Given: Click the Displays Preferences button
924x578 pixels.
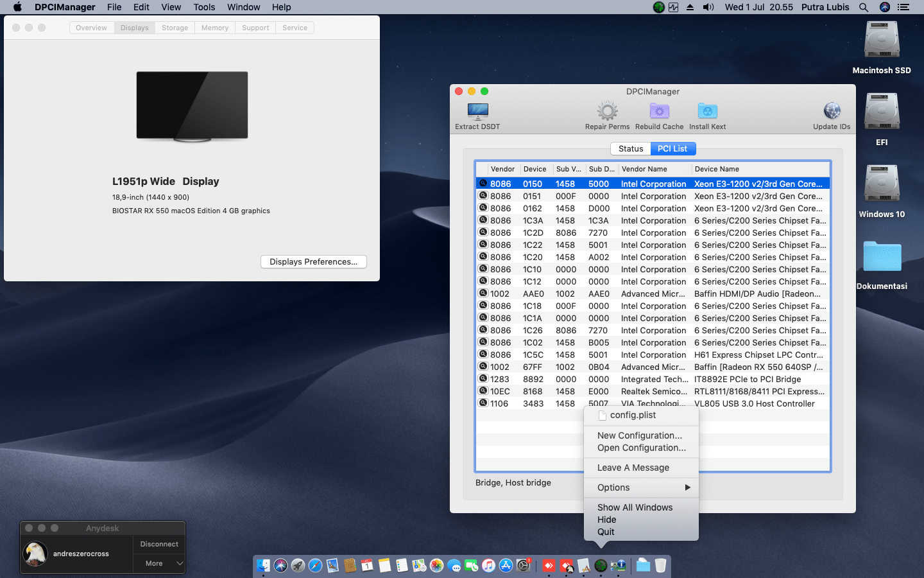Looking at the screenshot, I should pyautogui.click(x=313, y=261).
